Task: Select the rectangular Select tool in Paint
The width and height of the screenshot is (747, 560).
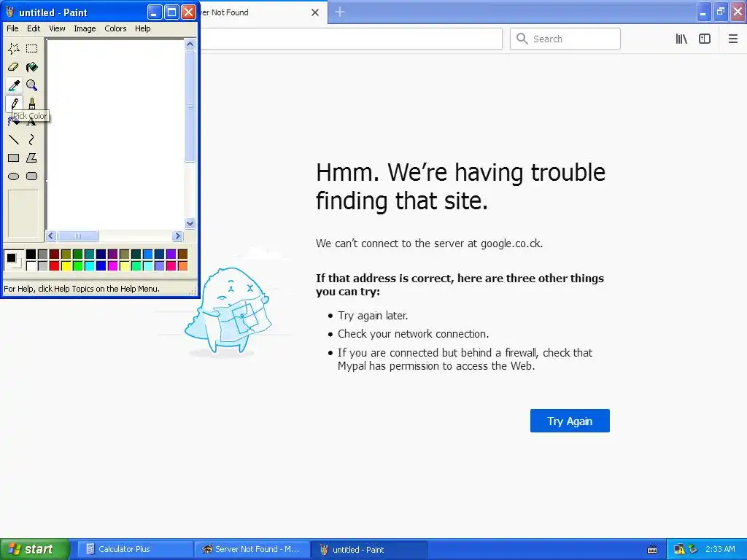Action: click(32, 48)
